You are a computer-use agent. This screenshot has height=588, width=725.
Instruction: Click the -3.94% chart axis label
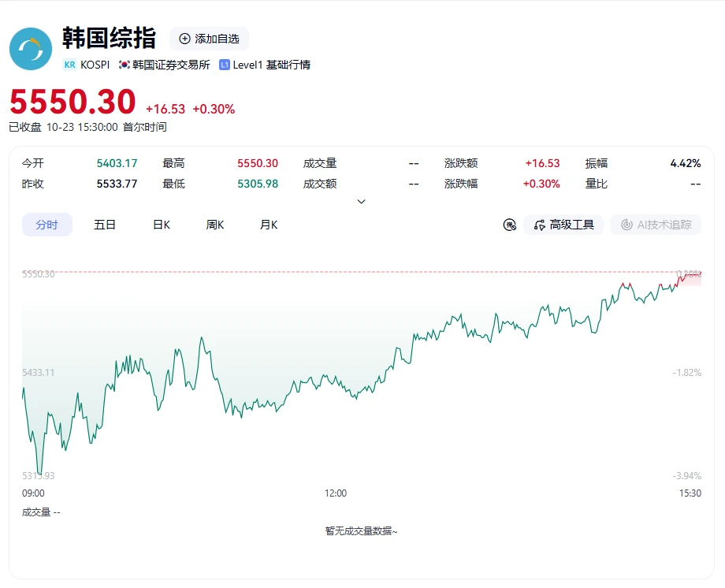(687, 475)
